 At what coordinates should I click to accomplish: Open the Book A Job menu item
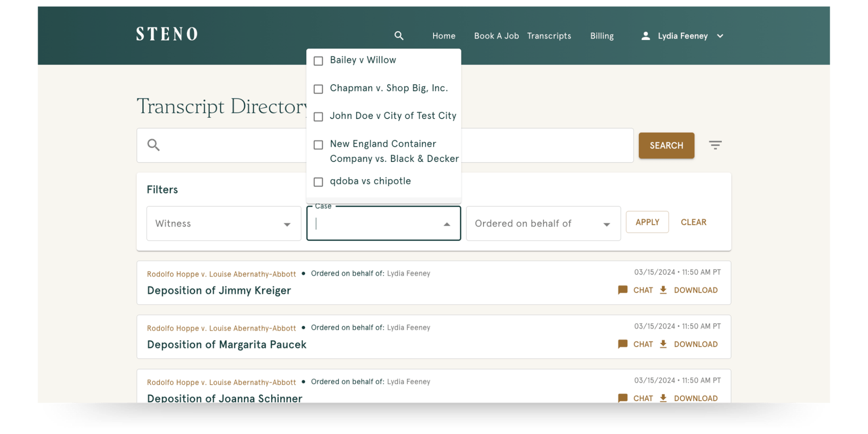point(496,36)
